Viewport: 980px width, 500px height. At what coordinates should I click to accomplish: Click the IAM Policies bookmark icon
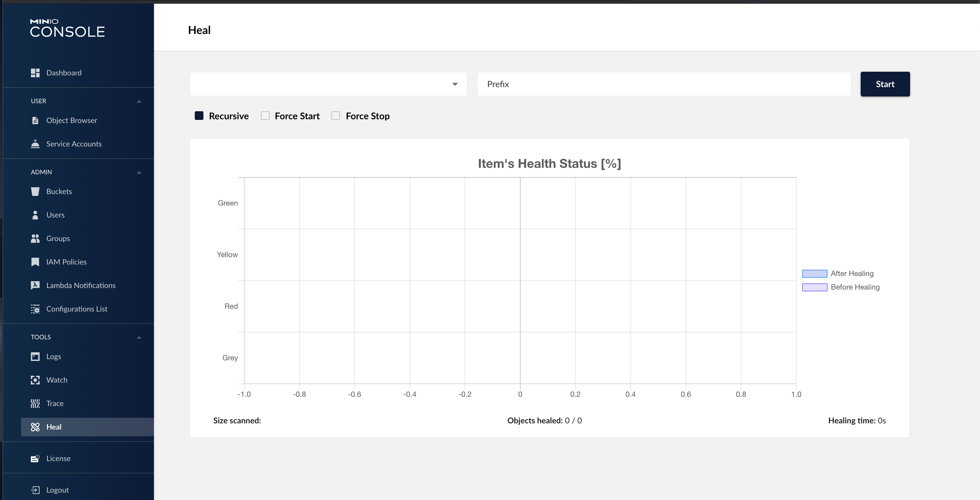[x=35, y=262]
